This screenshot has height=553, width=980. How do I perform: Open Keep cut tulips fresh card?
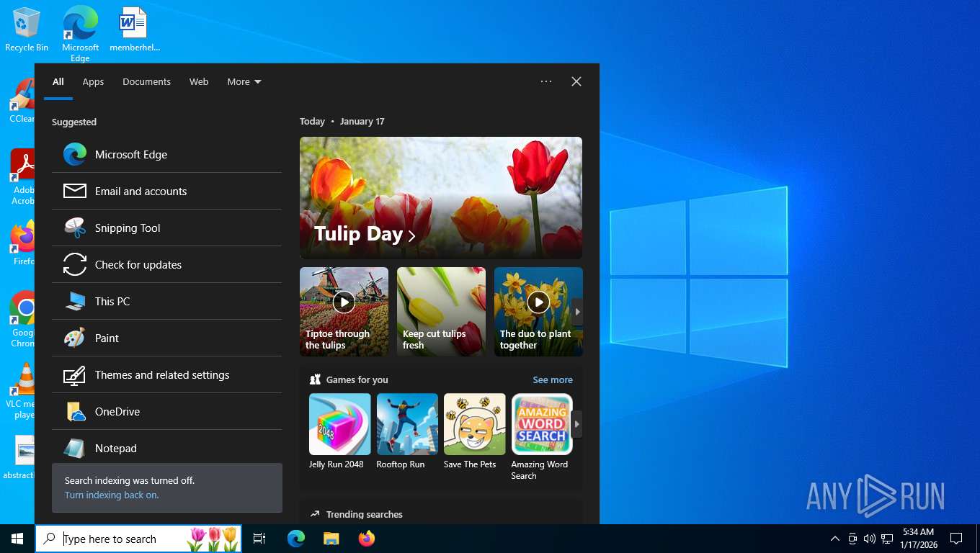tap(441, 312)
